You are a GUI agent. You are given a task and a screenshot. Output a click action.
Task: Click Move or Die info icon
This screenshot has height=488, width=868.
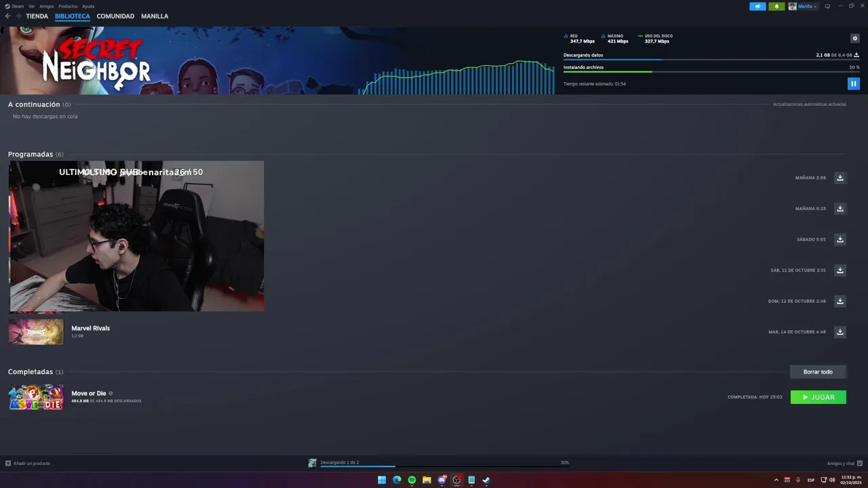pos(111,393)
